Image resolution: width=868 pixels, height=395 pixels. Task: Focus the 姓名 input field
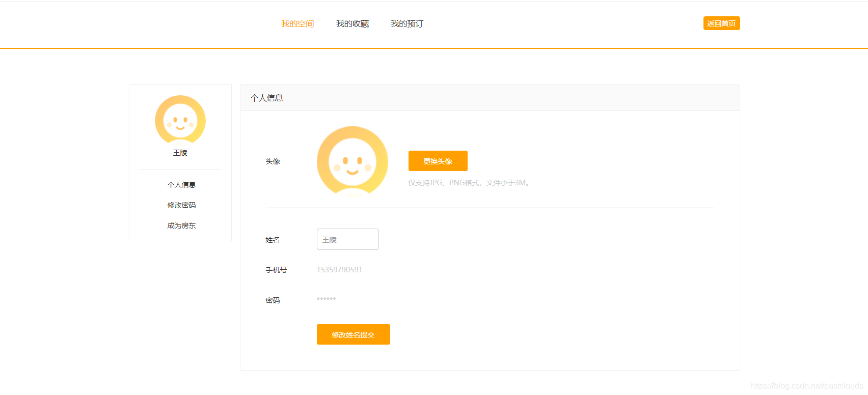point(348,239)
